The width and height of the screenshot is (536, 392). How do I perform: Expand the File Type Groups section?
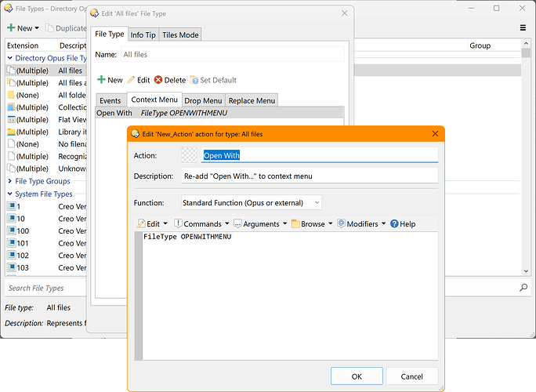pos(10,181)
